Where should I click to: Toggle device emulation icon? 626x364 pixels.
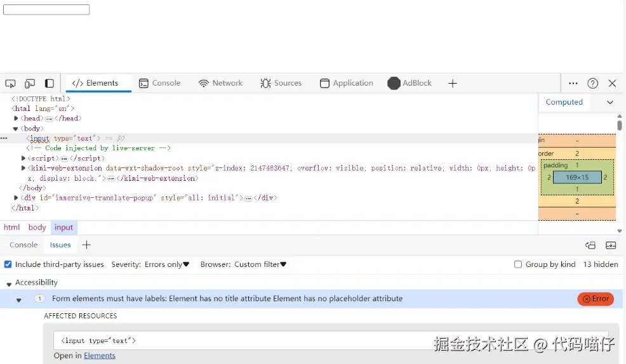pos(30,83)
